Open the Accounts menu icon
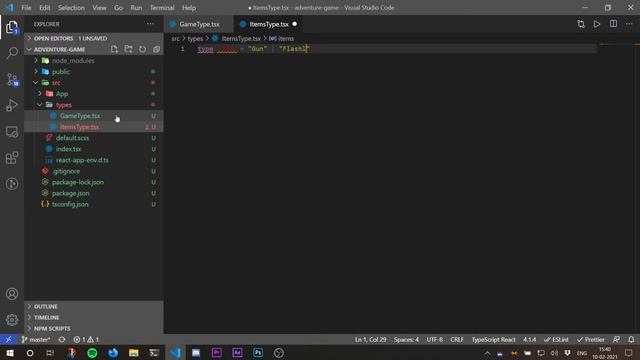Viewport: 640px width, 360px height. tap(12, 293)
